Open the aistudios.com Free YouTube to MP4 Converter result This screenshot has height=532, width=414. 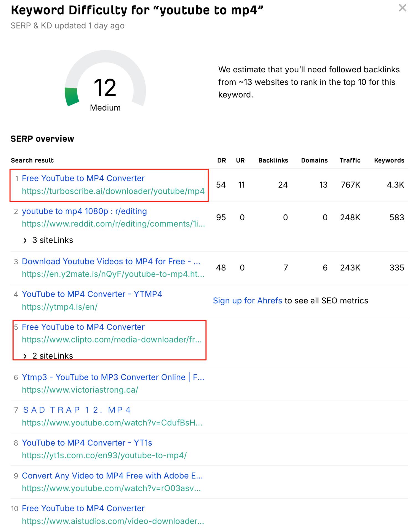click(83, 508)
